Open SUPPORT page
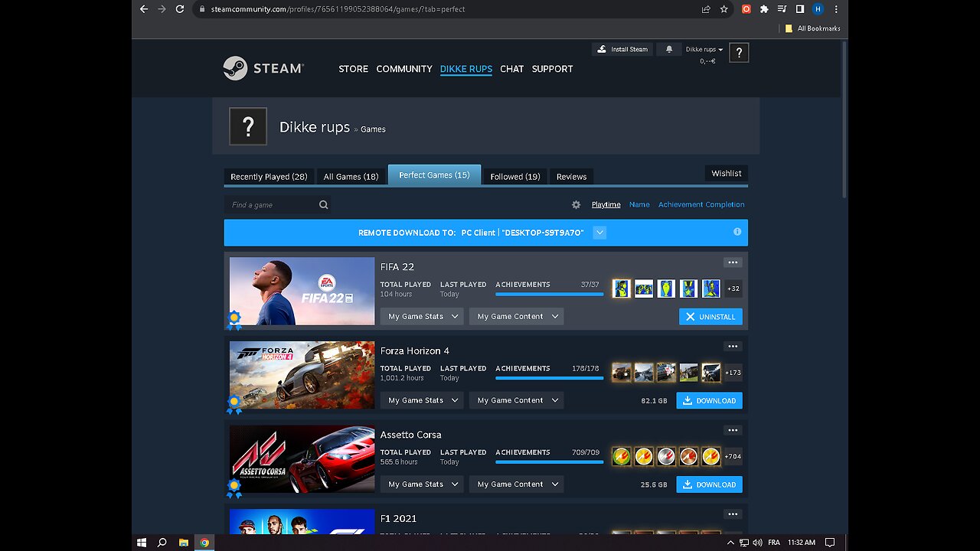This screenshot has width=980, height=551. coord(552,69)
